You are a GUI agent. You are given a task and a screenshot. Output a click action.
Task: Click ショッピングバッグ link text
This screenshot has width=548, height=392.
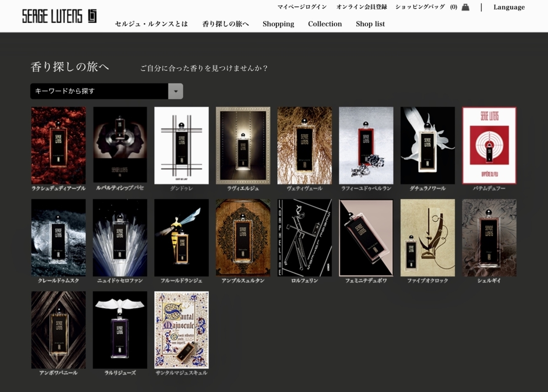point(420,7)
